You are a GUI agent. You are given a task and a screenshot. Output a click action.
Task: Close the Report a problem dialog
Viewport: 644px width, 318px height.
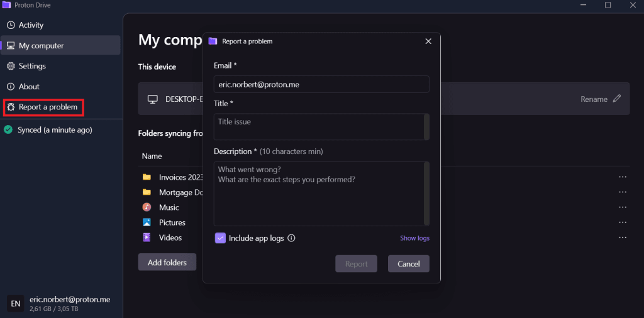[428, 41]
